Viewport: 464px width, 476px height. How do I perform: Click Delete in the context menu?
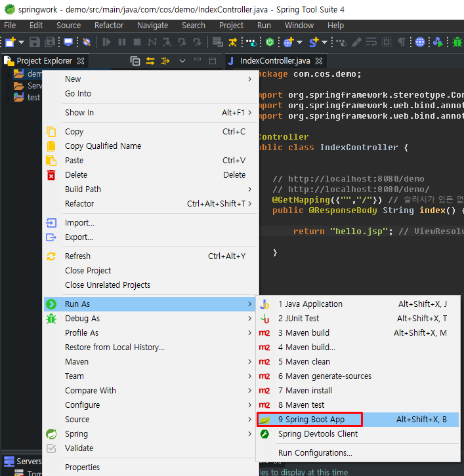pos(151,175)
